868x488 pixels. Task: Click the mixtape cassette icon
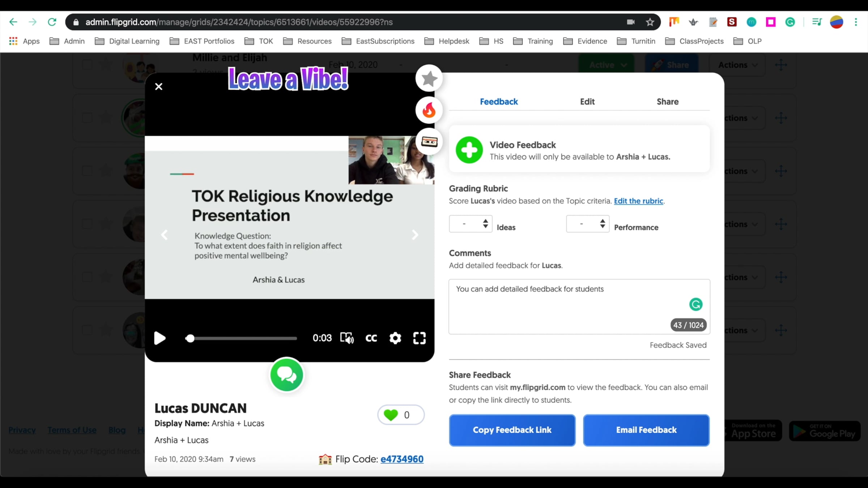coord(429,142)
